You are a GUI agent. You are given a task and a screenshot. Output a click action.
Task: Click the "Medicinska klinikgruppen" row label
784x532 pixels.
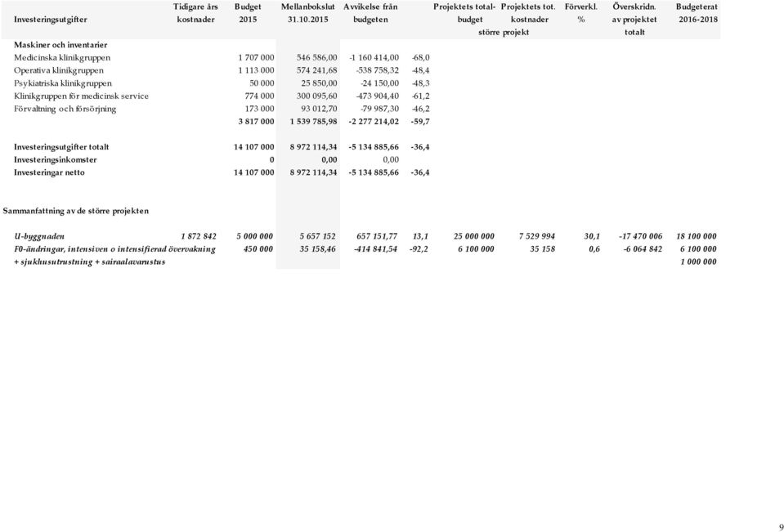coord(62,58)
